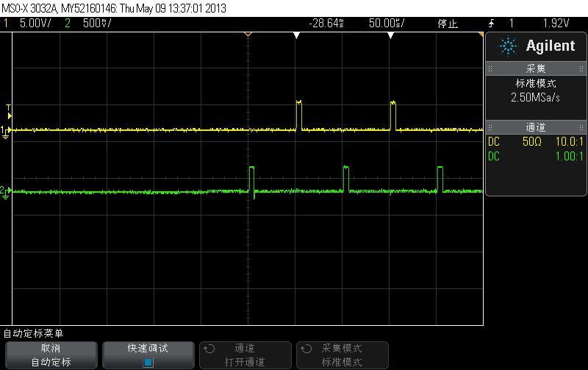Viewport: 588px width, 370px height.
Task: Open the 采集模式 标准模式 softkey
Action: pyautogui.click(x=343, y=355)
